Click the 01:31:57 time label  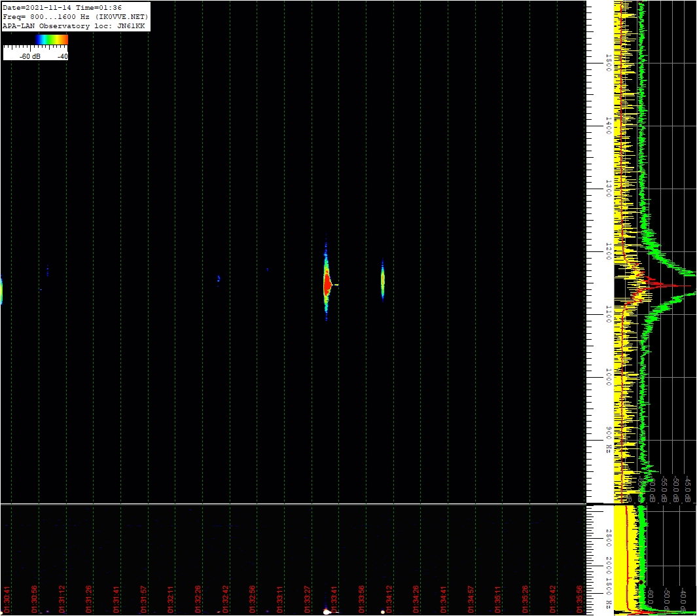pyautogui.click(x=143, y=599)
